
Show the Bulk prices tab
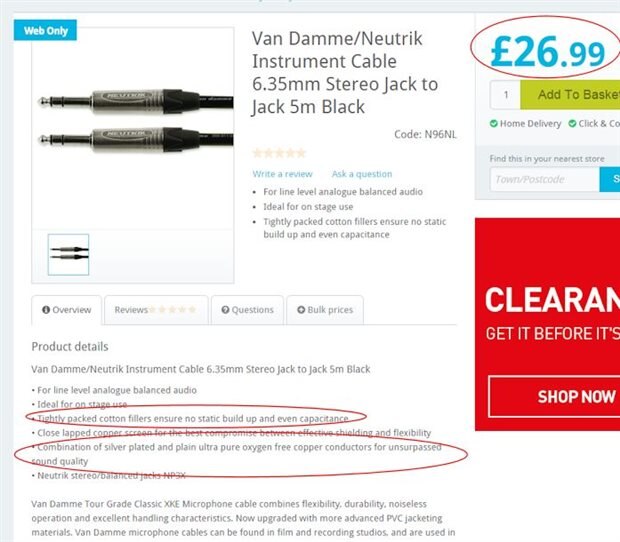(x=325, y=310)
